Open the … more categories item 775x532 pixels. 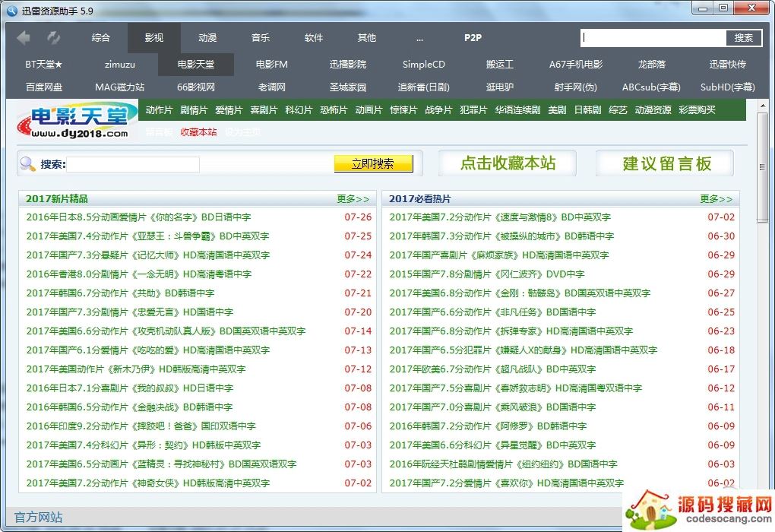419,37
